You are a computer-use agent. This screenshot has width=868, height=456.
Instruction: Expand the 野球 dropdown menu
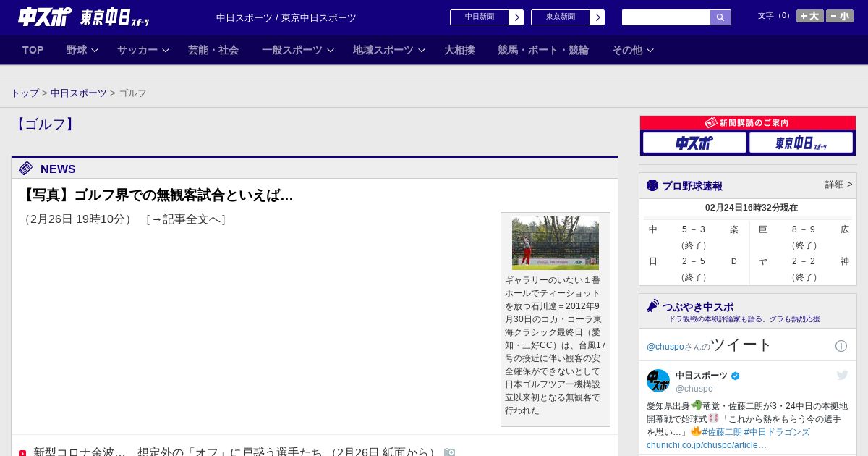pyautogui.click(x=82, y=50)
